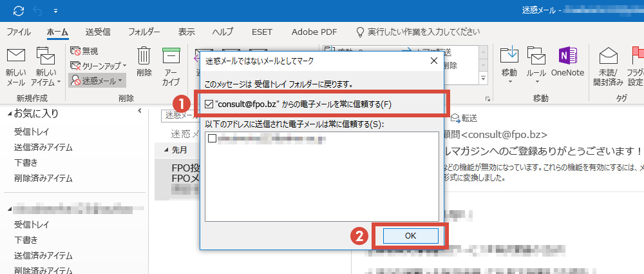Open the クリーンアップ dropdown
Screen dimensions: 644x274
click(x=98, y=66)
